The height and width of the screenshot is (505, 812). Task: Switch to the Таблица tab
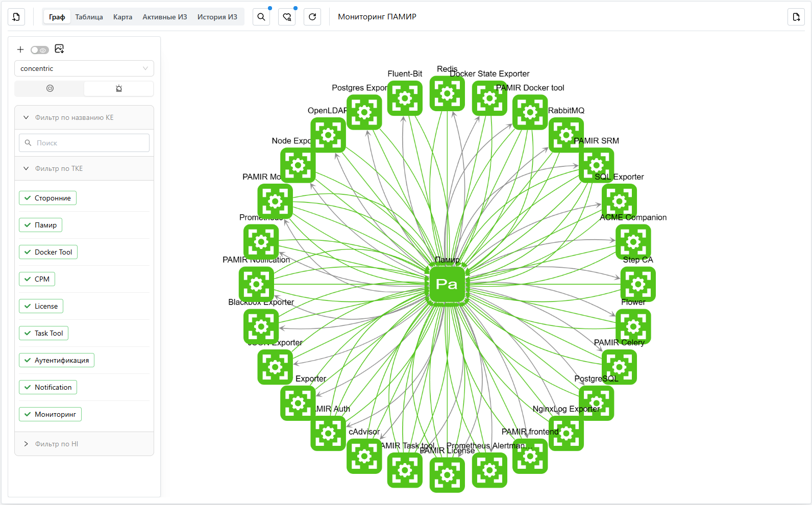tap(89, 17)
